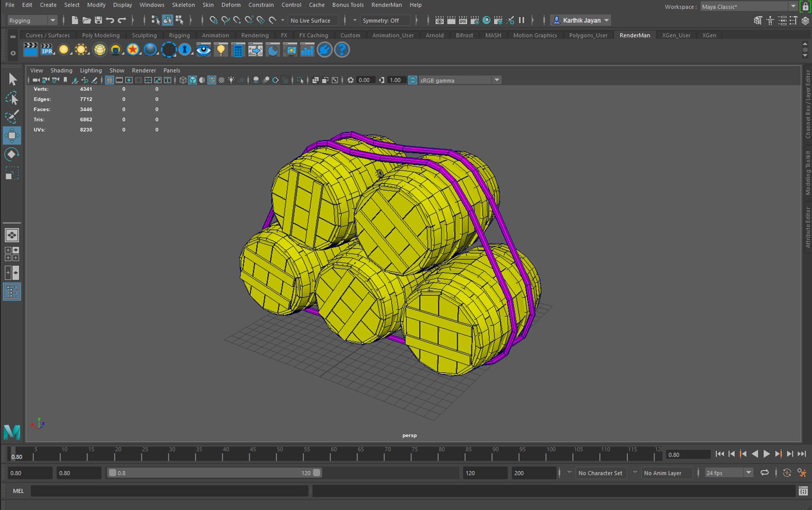
Task: Open Hypershade blue circle icon
Action: click(x=486, y=20)
